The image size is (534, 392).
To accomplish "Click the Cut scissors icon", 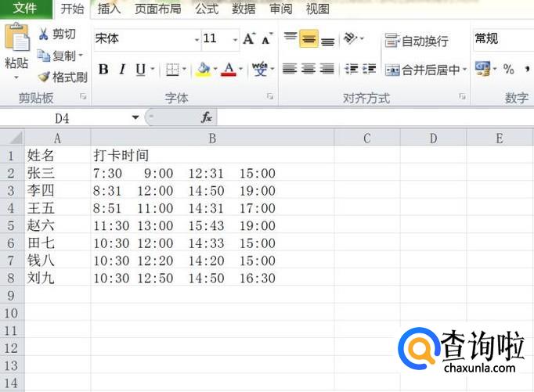I will tap(44, 34).
